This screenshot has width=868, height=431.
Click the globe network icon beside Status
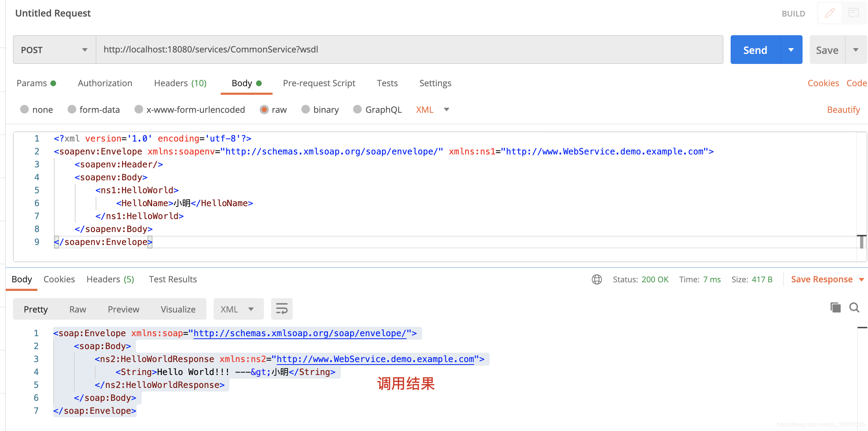597,279
